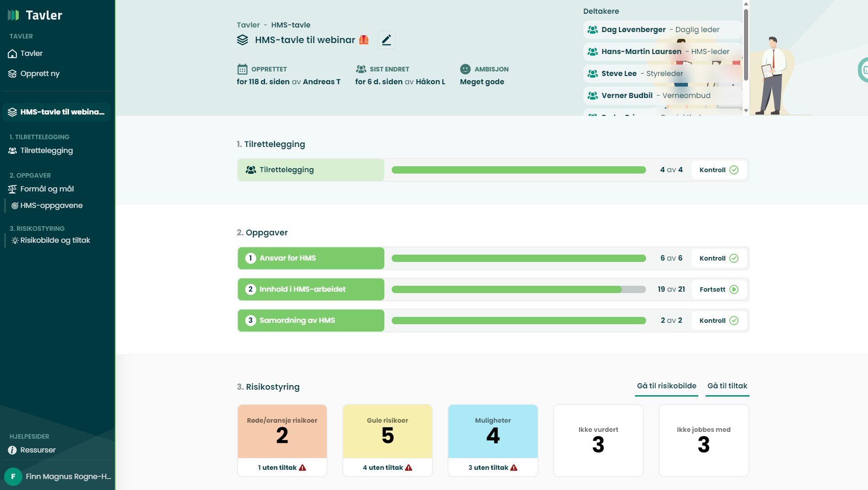Screen dimensions: 868x490
Task: Click scroll-up arrow of participant list
Action: [746, 4]
